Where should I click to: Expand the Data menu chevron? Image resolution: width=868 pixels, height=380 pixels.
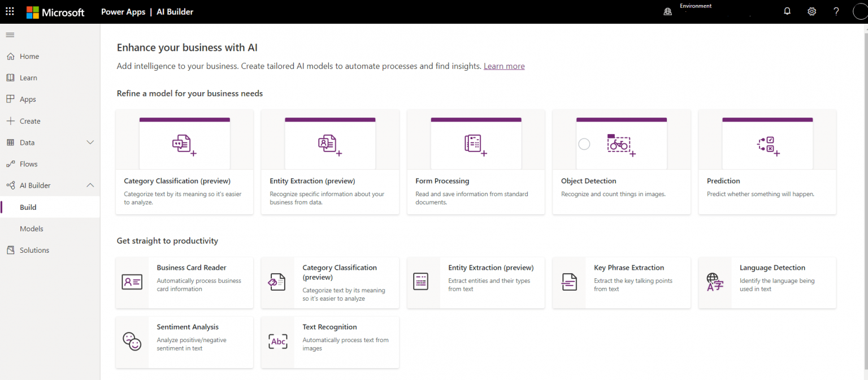click(x=90, y=142)
